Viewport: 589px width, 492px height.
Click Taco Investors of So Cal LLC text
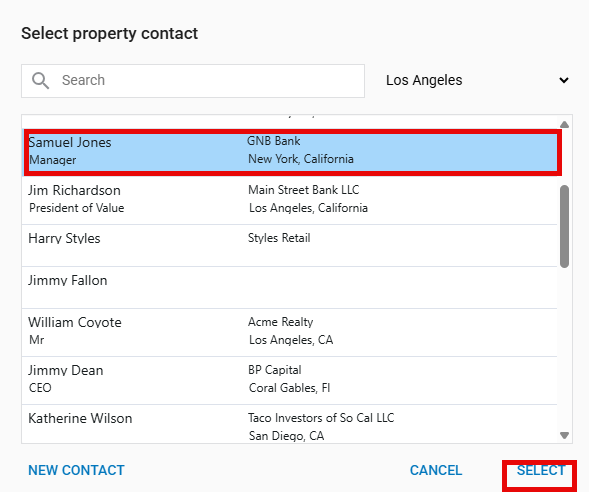(321, 418)
